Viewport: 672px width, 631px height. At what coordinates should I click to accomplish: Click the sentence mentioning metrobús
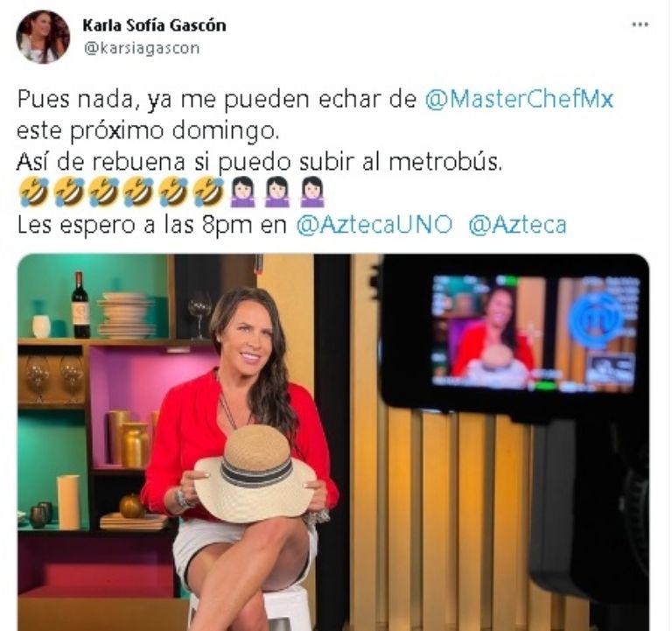pos(259,162)
